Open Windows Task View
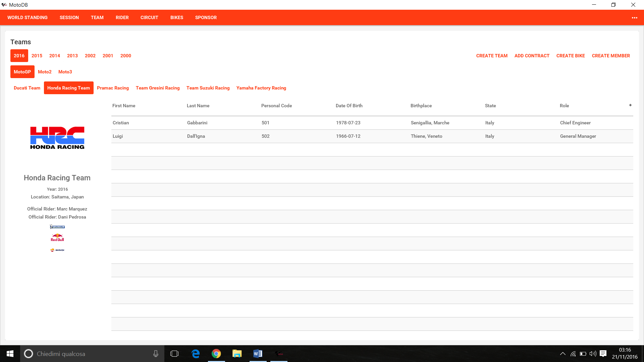The width and height of the screenshot is (644, 362). [174, 354]
